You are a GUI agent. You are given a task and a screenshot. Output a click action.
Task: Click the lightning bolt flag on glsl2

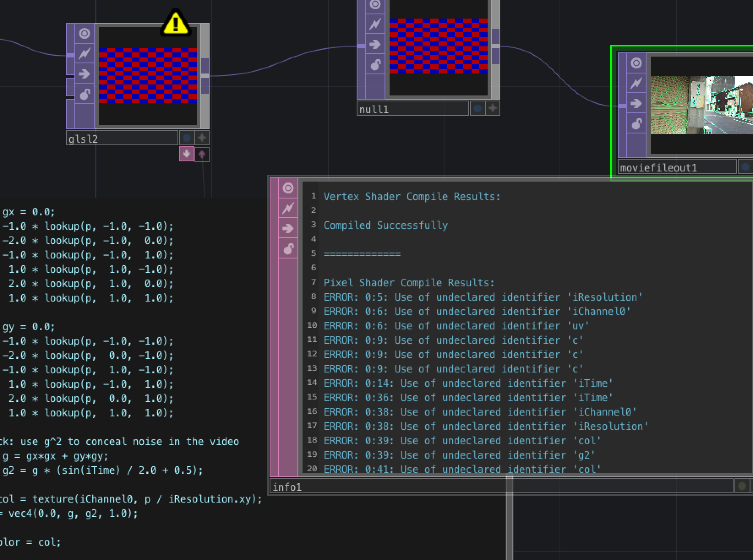85,53
